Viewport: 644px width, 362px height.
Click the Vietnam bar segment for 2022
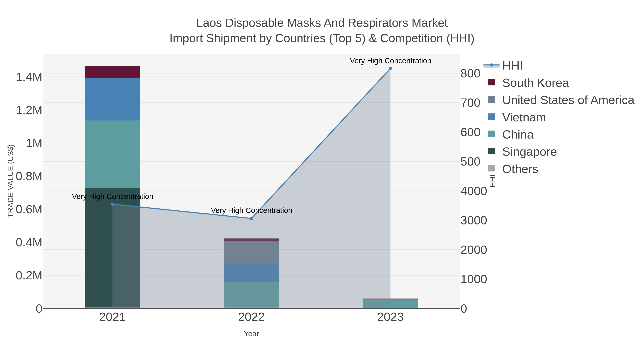pyautogui.click(x=252, y=273)
